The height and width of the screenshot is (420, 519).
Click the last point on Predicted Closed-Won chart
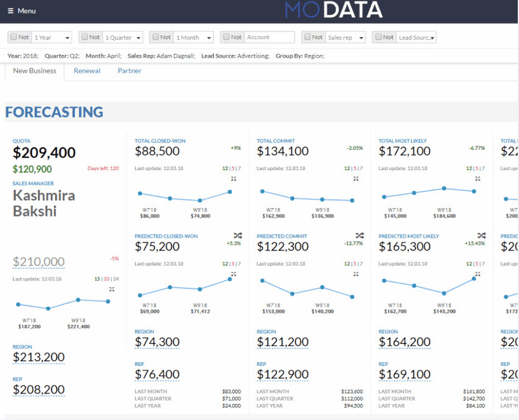tap(230, 279)
